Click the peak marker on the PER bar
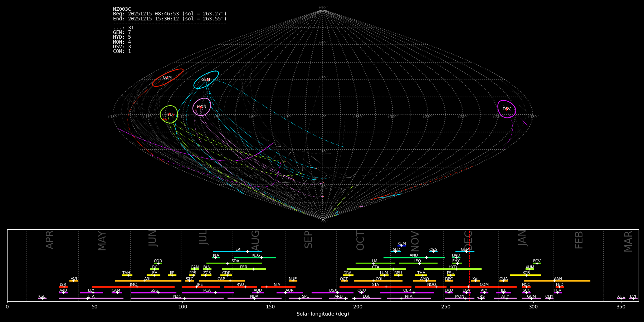Screen dimensions: 644x322 253,269
